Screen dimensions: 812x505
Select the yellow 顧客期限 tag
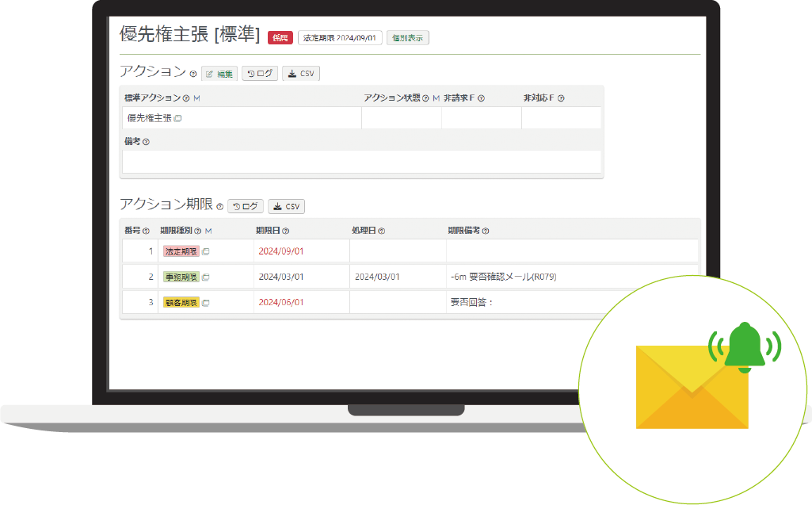coord(181,303)
